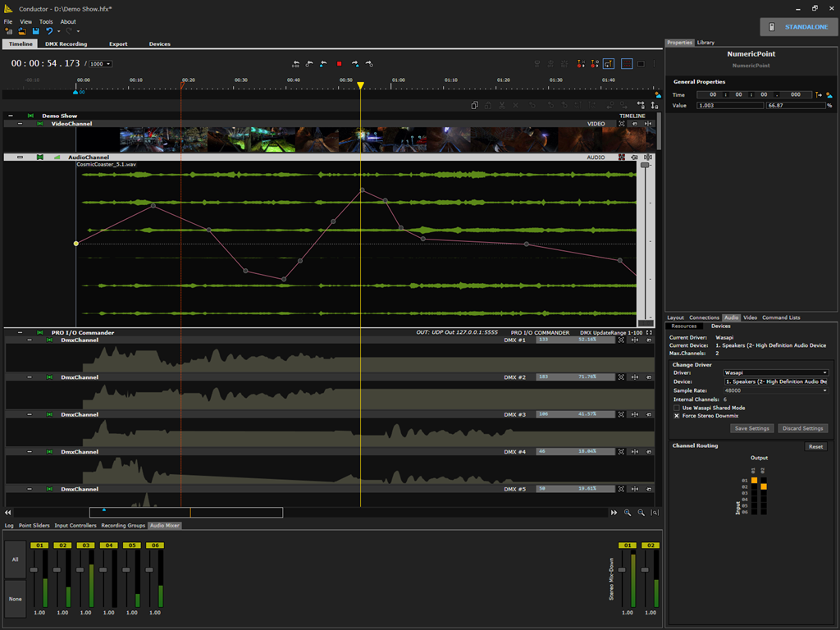Click fit icon on VideoChannel row
Viewport: 840px width, 630px height.
click(x=622, y=124)
